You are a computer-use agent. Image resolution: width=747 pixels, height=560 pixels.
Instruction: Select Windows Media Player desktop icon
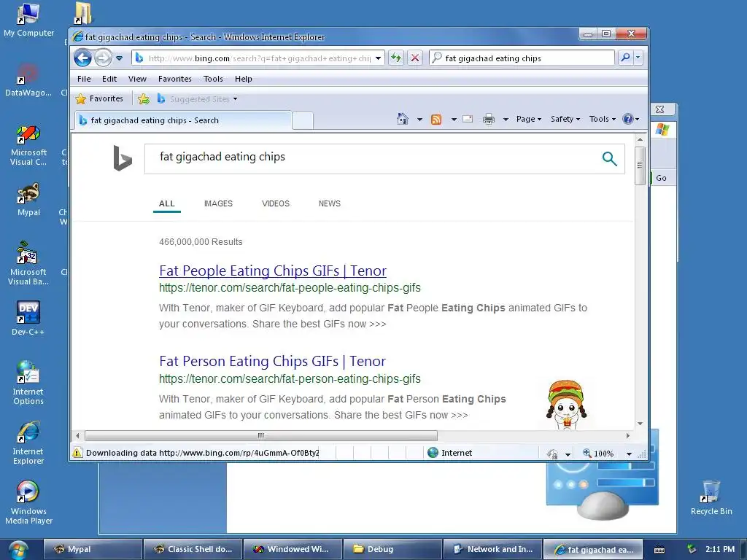(28, 502)
